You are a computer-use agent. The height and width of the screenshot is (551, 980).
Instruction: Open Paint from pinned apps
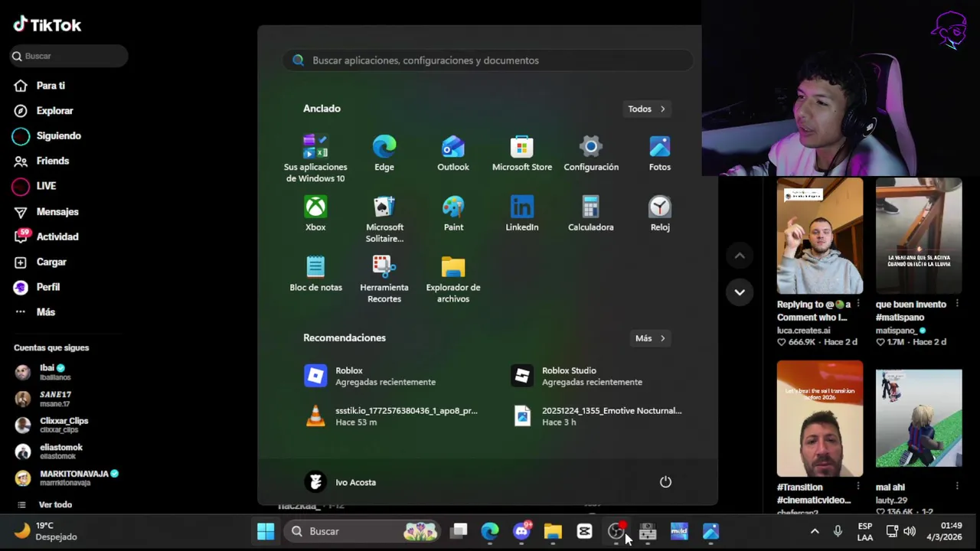(x=453, y=214)
